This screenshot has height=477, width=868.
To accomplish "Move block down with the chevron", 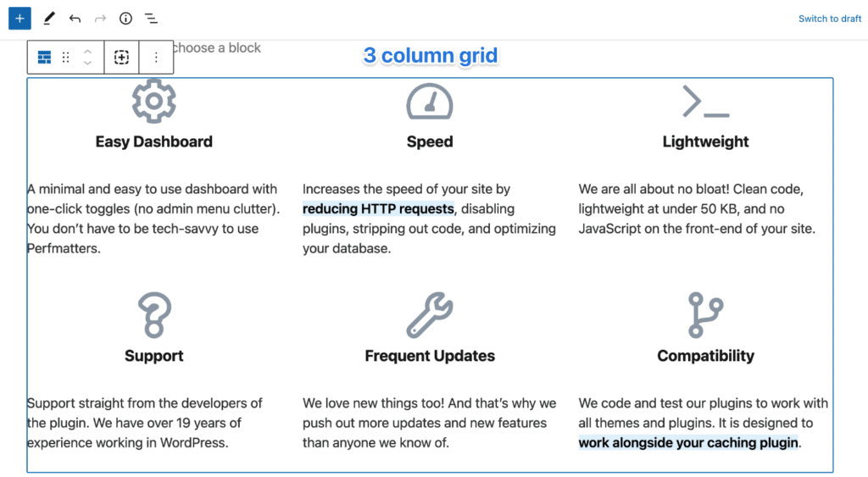I will 87,63.
